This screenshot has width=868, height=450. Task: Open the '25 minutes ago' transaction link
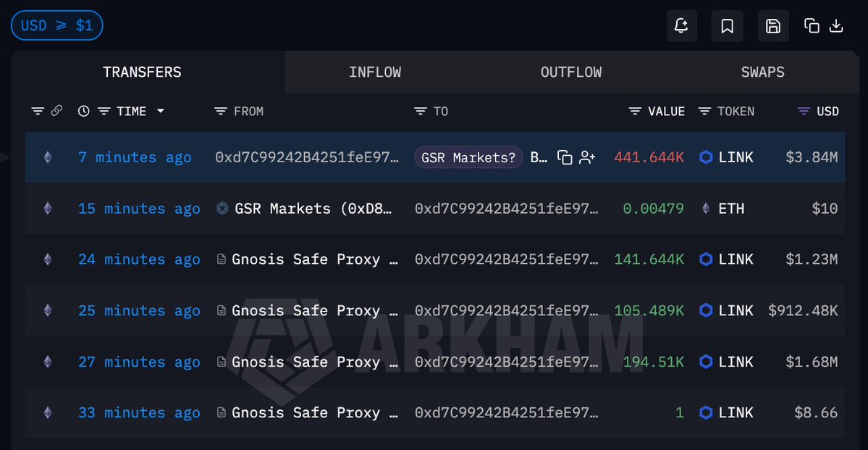point(140,310)
